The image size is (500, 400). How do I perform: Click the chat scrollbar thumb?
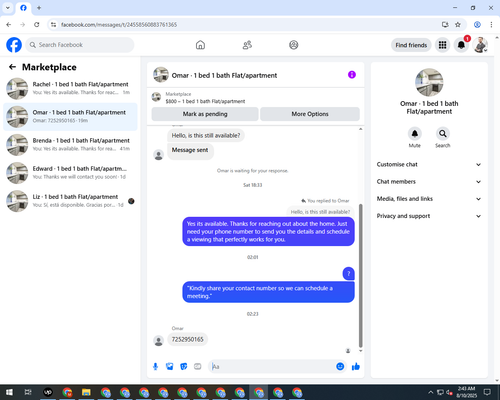360,276
